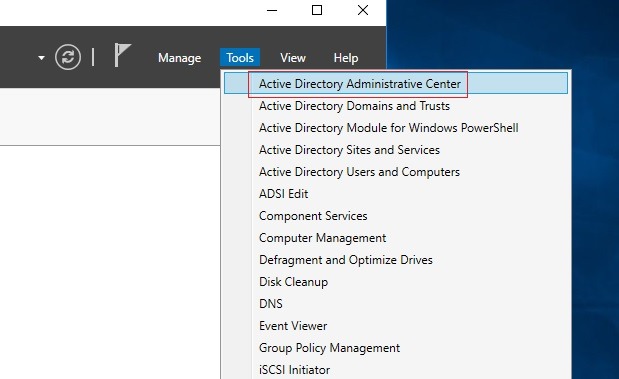Open the View menu
Viewport: 619px width, 379px height.
(293, 58)
